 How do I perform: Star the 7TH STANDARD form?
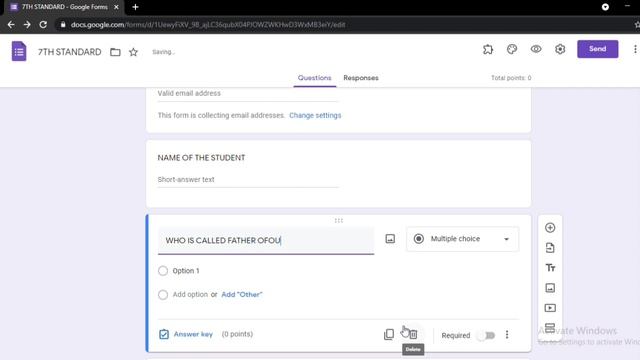(133, 52)
